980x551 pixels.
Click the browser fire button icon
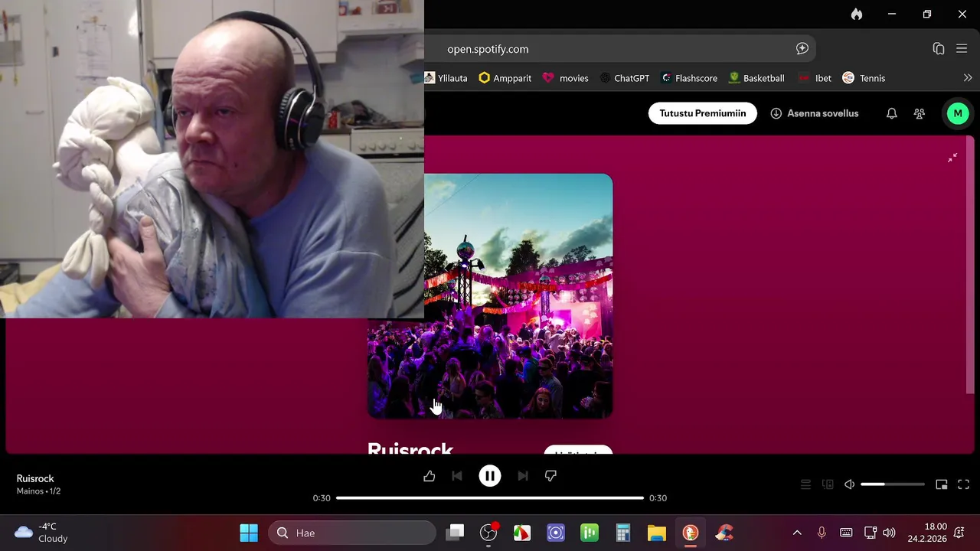[857, 14]
